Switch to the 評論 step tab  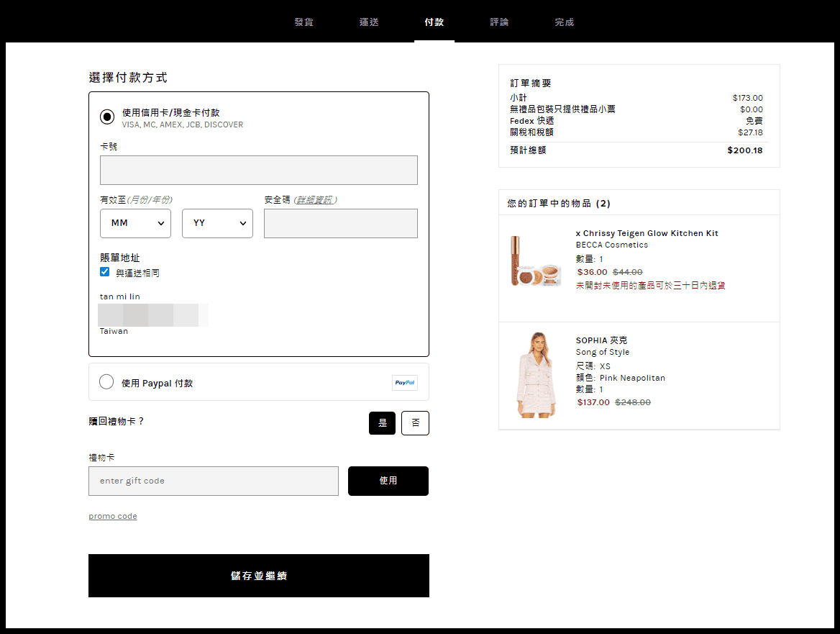tap(499, 22)
